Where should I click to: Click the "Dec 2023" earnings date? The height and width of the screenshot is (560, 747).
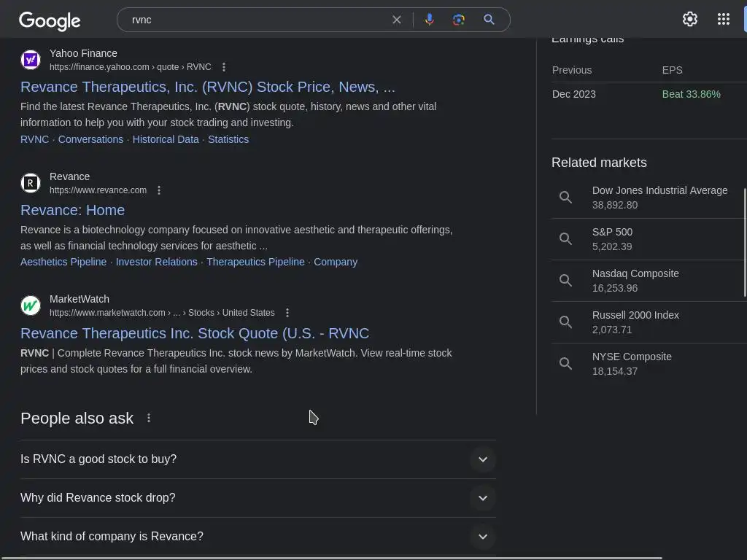[x=573, y=94]
